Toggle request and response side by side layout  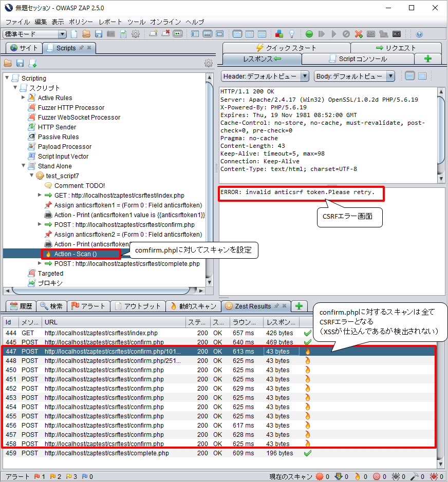pos(250,34)
